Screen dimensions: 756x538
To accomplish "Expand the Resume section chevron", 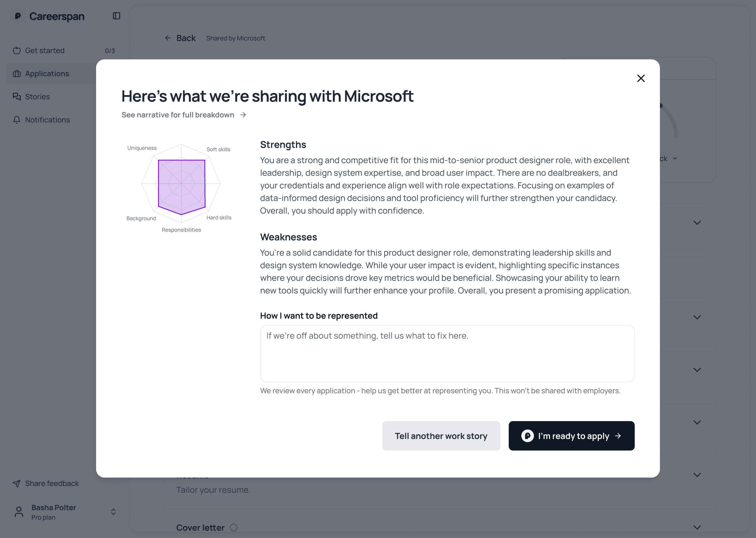I will click(x=697, y=475).
